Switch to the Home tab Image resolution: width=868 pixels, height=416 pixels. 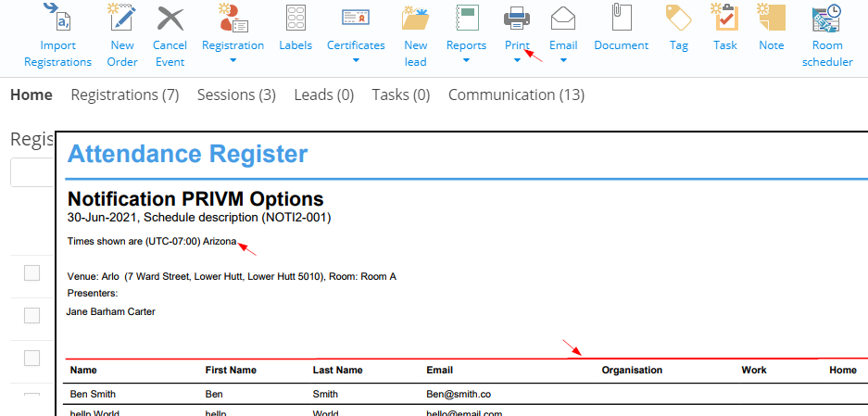[x=31, y=95]
